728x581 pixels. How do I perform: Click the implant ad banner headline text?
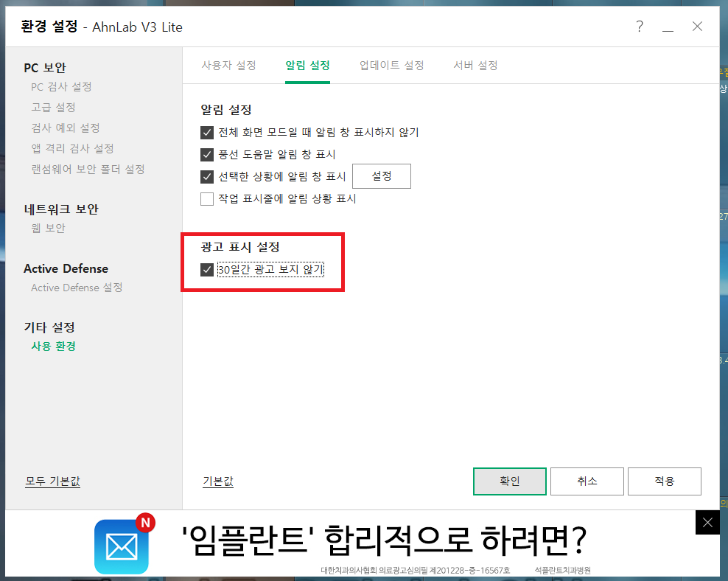click(384, 540)
